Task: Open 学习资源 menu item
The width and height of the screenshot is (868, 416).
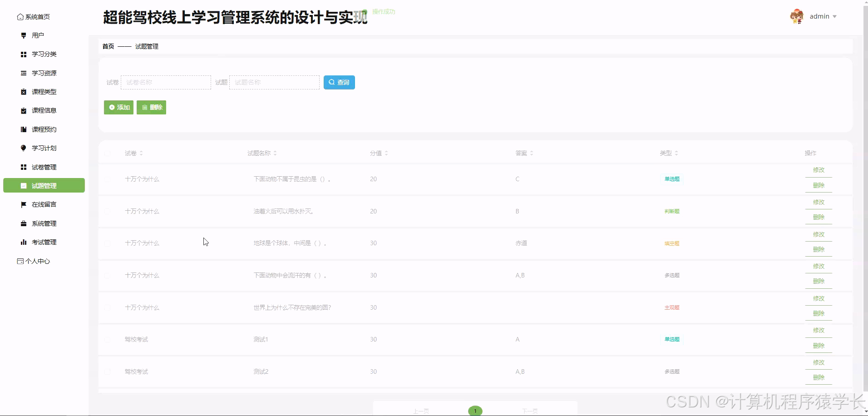Action: click(44, 73)
